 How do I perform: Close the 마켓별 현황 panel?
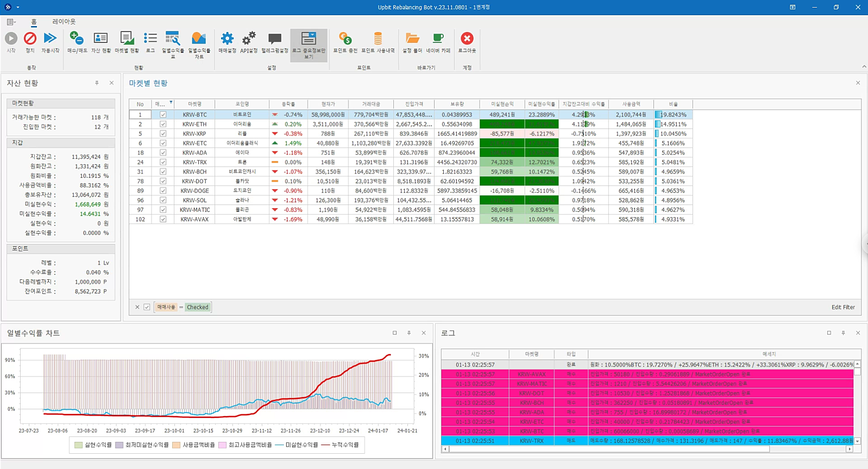858,83
